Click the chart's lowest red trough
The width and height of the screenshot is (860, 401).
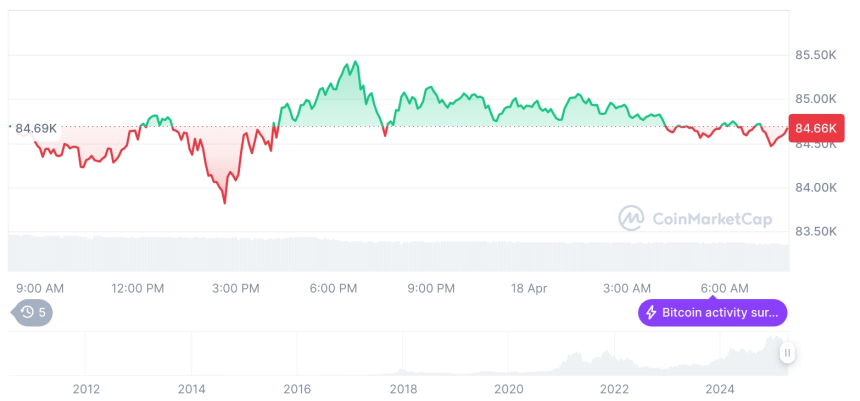point(224,203)
